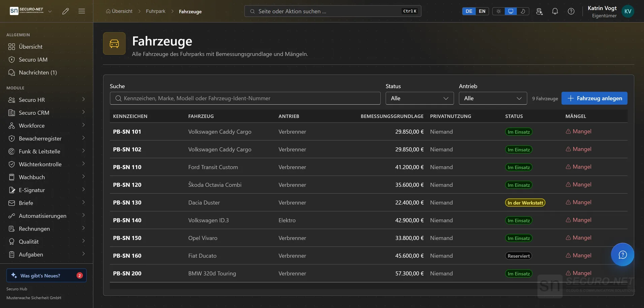
Task: Switch language to EN
Action: 482,11
